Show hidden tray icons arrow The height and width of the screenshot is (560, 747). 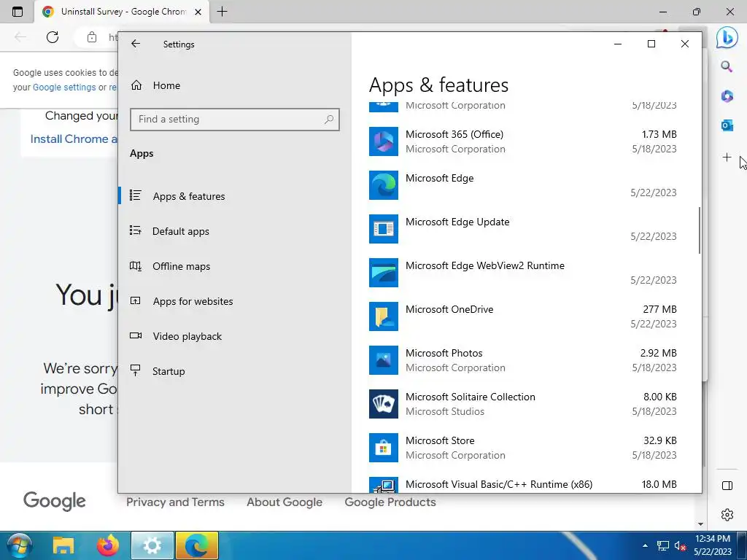645,546
